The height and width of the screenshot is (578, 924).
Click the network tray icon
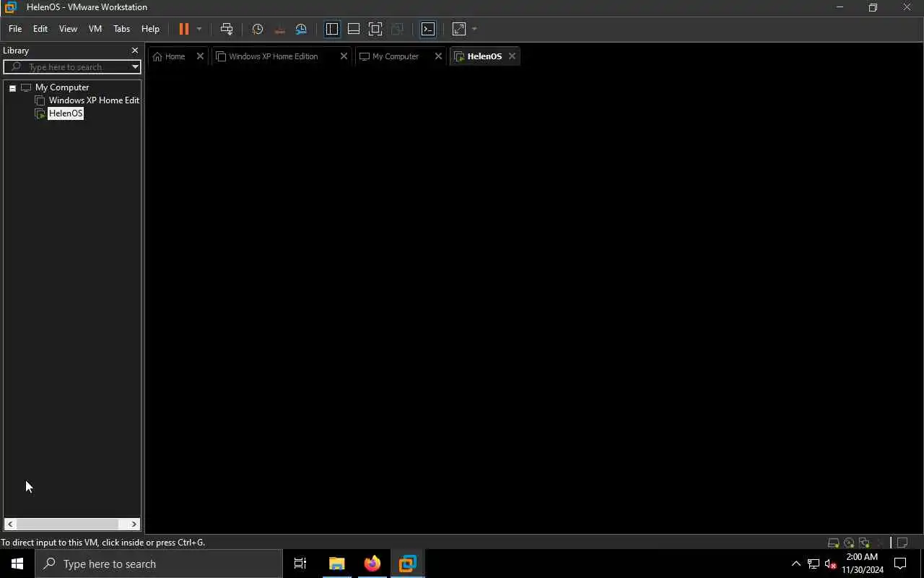(814, 564)
